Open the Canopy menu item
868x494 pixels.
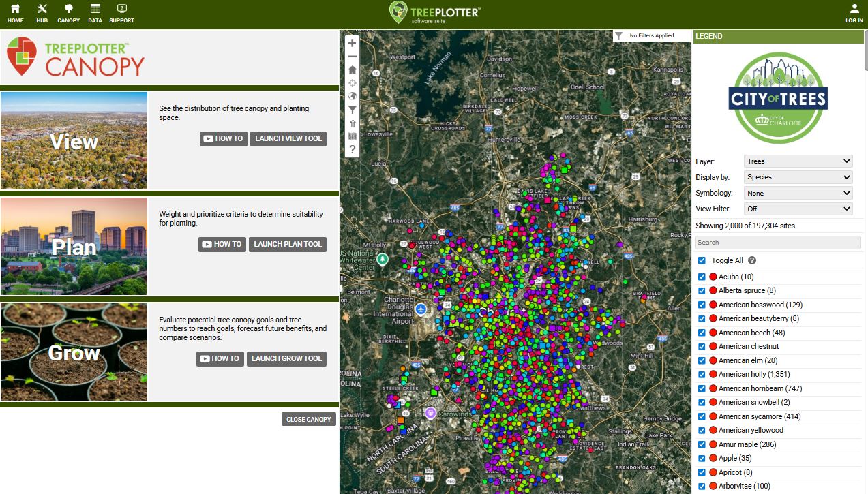point(68,13)
